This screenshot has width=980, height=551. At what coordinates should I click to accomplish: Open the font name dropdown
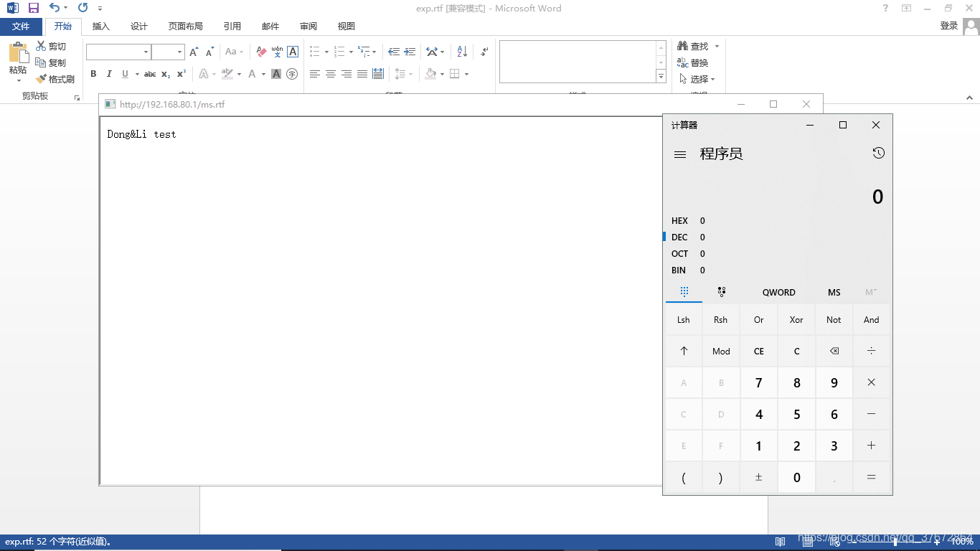146,52
